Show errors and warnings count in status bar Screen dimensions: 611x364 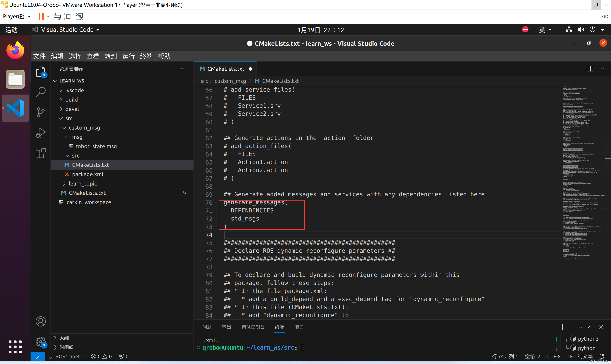(101, 356)
